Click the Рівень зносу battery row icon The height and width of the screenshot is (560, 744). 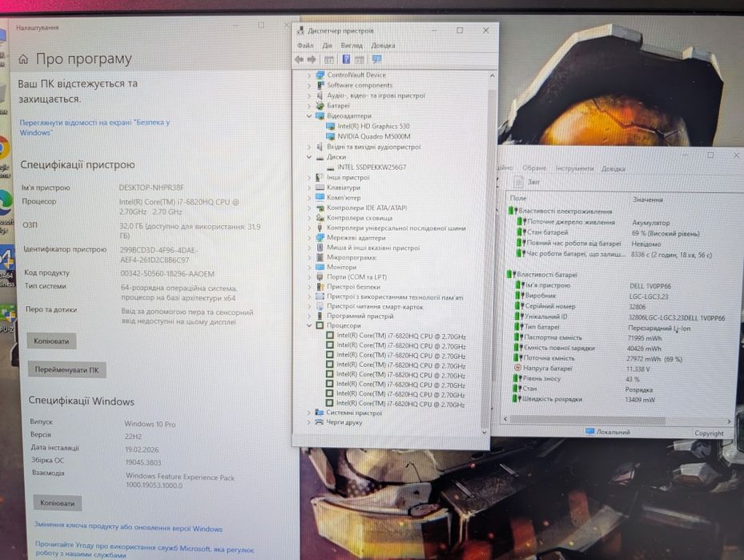click(x=517, y=378)
